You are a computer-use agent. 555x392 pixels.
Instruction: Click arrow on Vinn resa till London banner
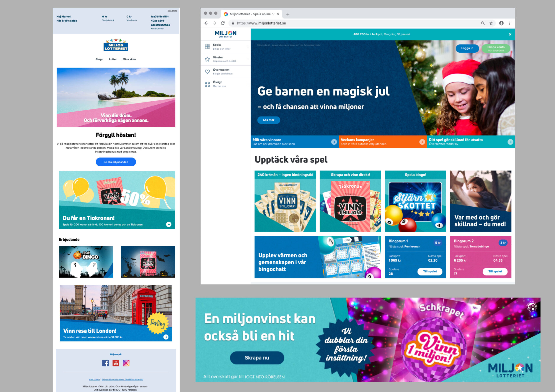(x=166, y=337)
